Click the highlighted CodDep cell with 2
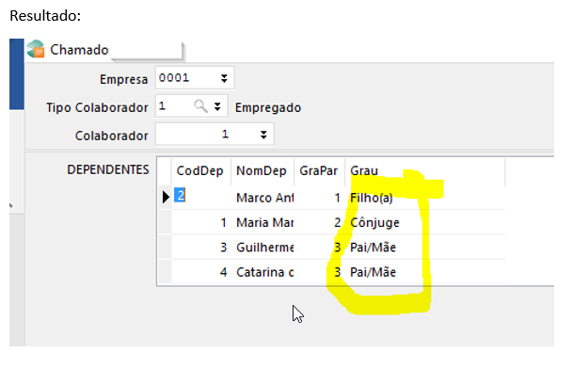 180,195
